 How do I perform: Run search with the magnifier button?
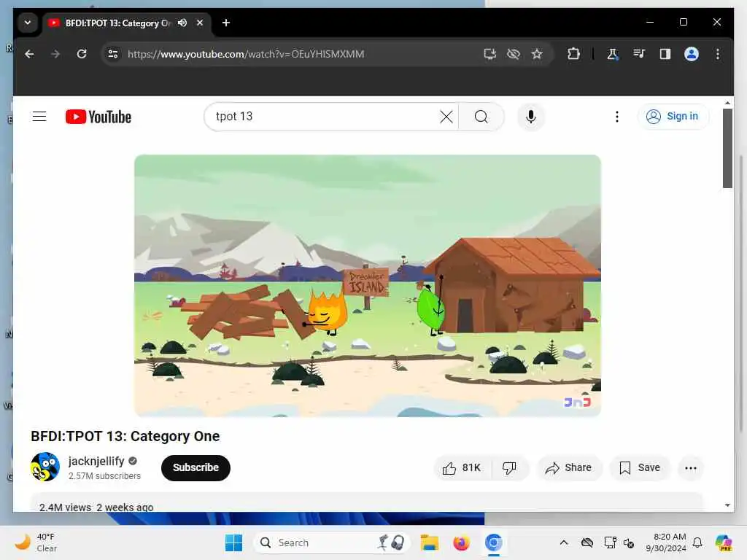tap(481, 117)
